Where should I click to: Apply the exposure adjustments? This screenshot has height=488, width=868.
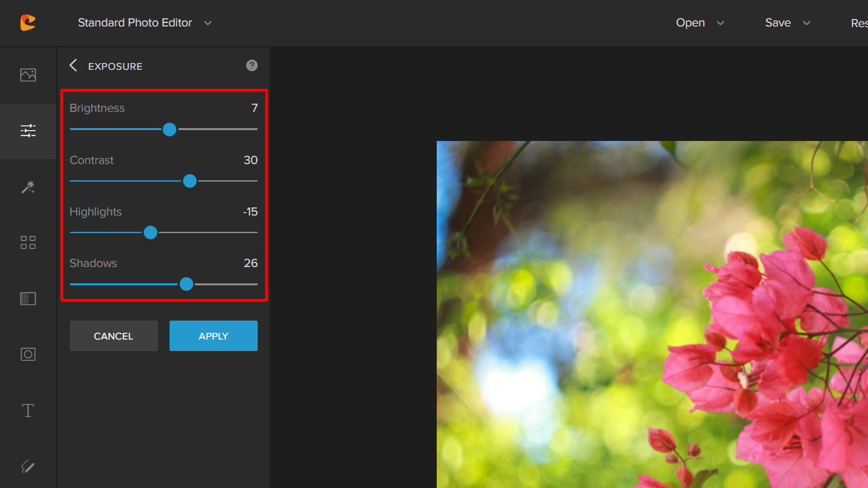coord(213,335)
